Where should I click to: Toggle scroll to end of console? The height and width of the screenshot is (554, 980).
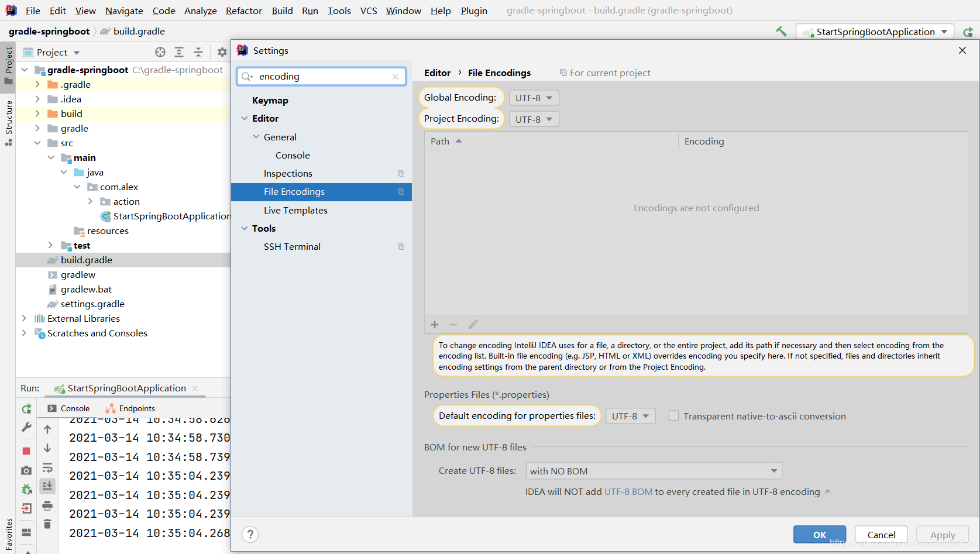(47, 486)
